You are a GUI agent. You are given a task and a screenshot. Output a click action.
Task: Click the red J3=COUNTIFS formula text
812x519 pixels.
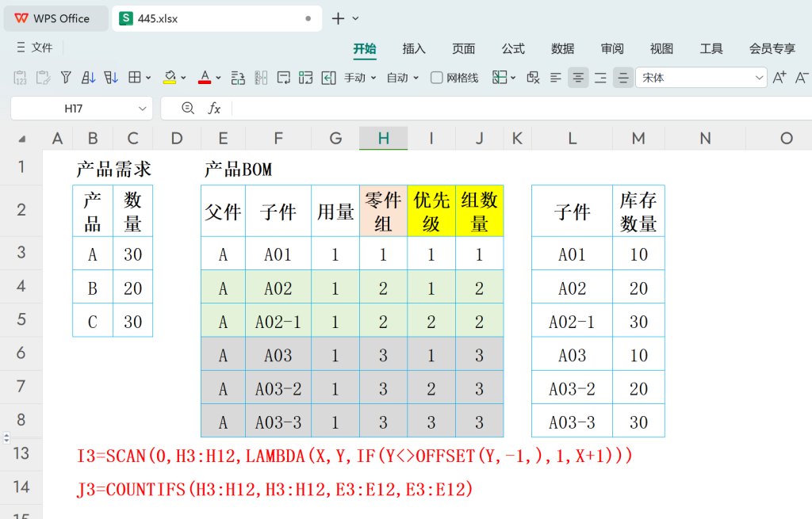click(x=275, y=489)
